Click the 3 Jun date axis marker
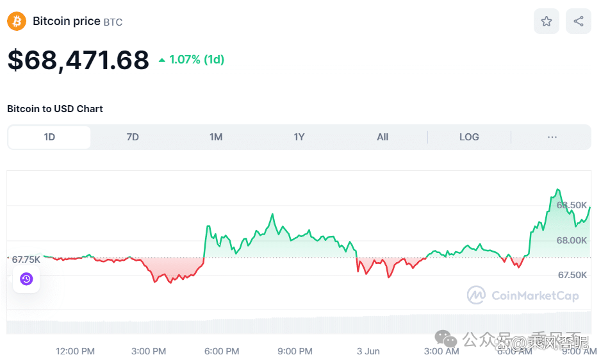 click(368, 351)
